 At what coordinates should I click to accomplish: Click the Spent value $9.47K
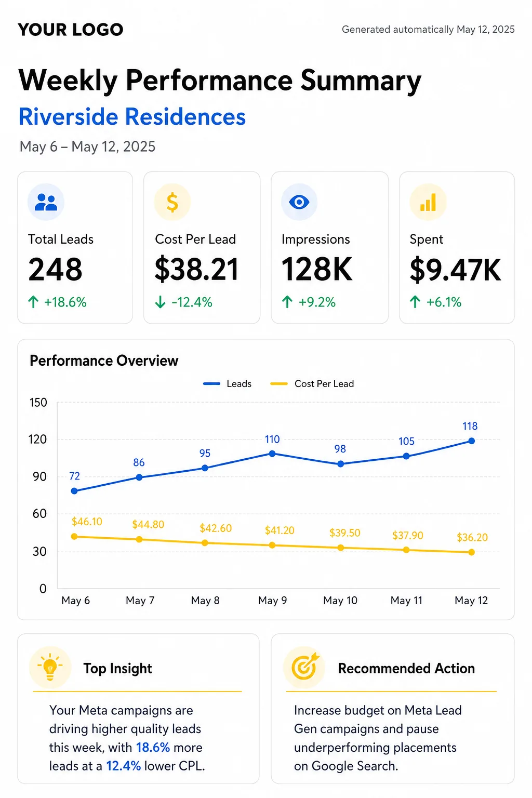456,270
